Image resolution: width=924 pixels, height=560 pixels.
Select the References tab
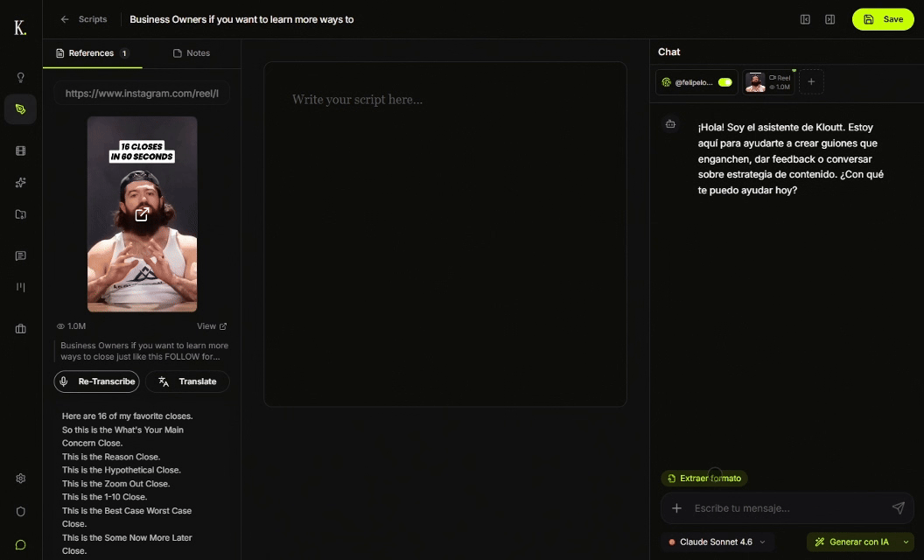coord(91,53)
